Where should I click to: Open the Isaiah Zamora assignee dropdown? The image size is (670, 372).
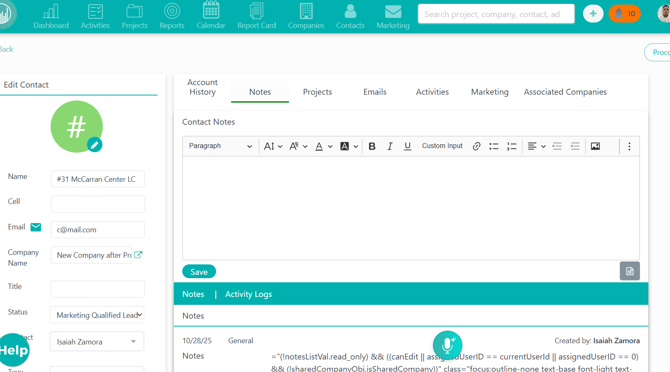click(97, 341)
